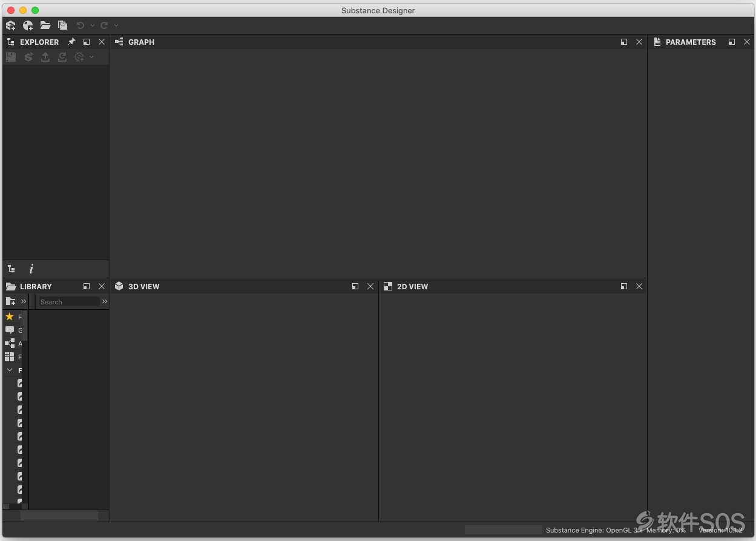The height and width of the screenshot is (541, 756).
Task: Redo the last undone action
Action: (x=104, y=25)
